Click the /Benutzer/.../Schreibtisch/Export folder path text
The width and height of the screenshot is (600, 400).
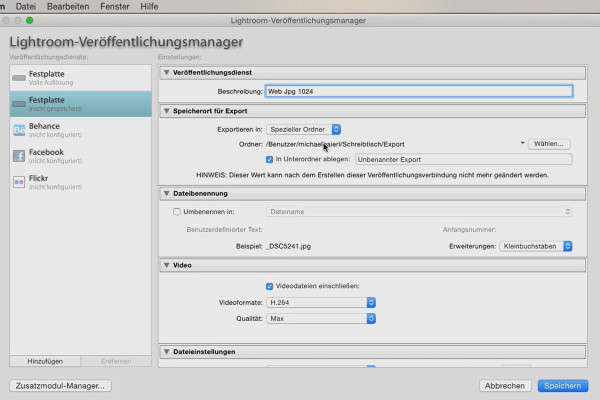(x=335, y=144)
